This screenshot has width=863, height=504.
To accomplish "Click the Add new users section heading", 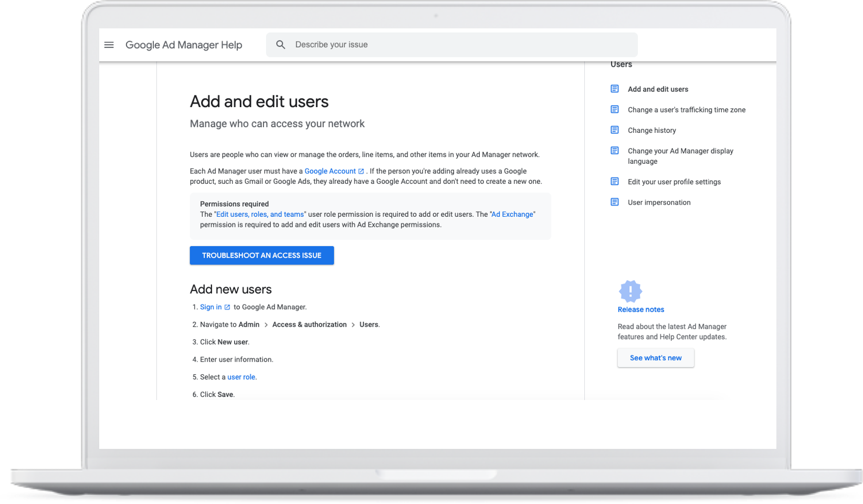I will [231, 289].
